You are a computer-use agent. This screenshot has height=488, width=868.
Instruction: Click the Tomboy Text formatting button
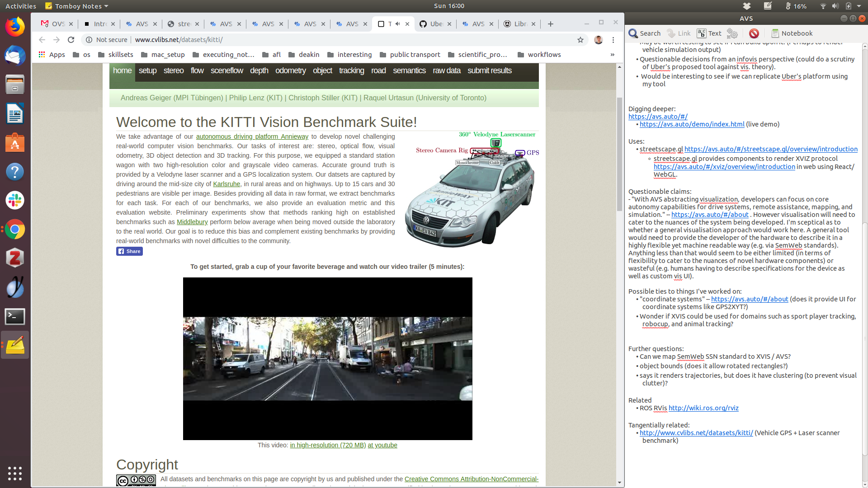tap(709, 33)
